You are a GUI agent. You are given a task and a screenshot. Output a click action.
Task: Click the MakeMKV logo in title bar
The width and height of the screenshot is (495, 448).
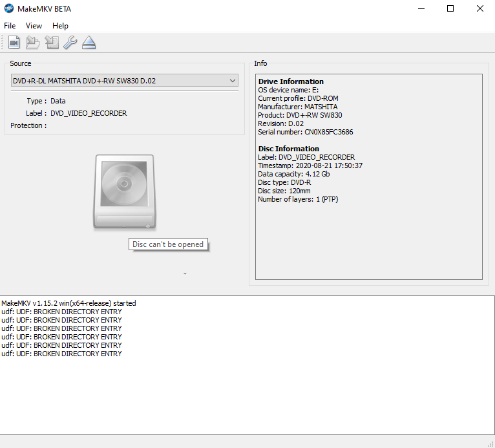click(x=9, y=8)
